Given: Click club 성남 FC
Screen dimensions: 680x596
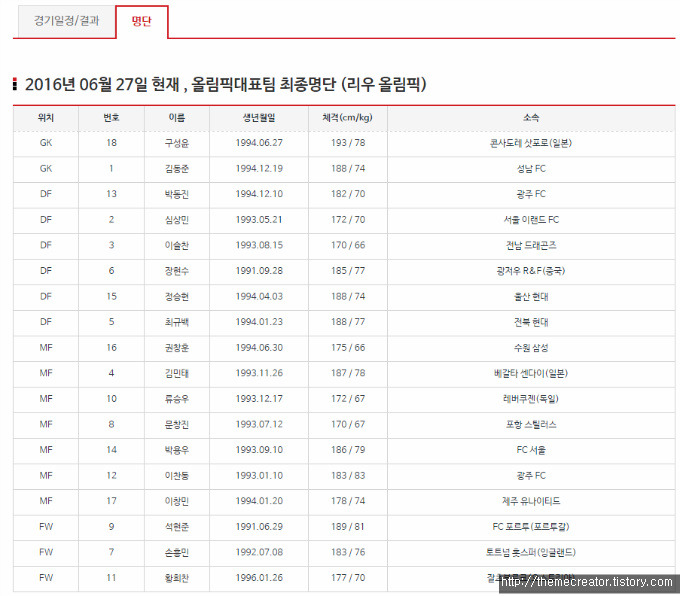Looking at the screenshot, I should (531, 169).
